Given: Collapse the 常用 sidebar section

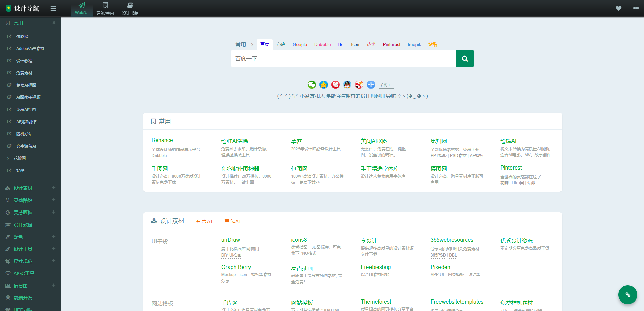Looking at the screenshot, I should coord(54,23).
